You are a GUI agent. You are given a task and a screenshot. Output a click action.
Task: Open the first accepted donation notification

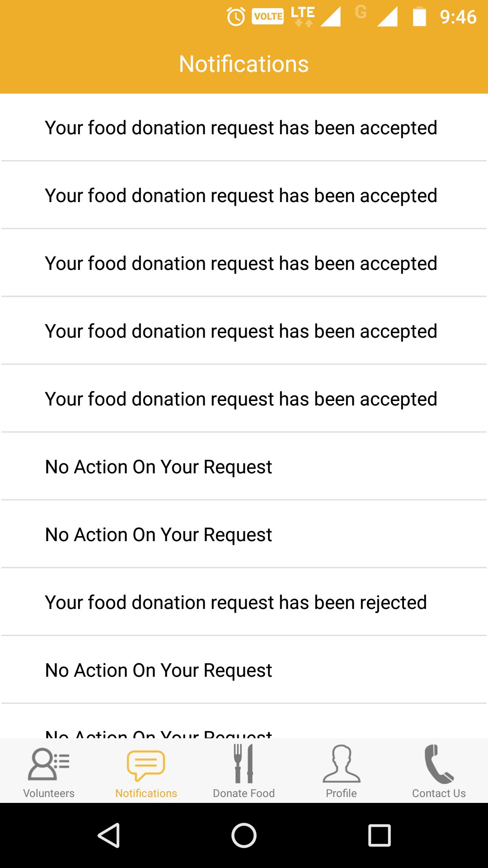[x=241, y=128]
